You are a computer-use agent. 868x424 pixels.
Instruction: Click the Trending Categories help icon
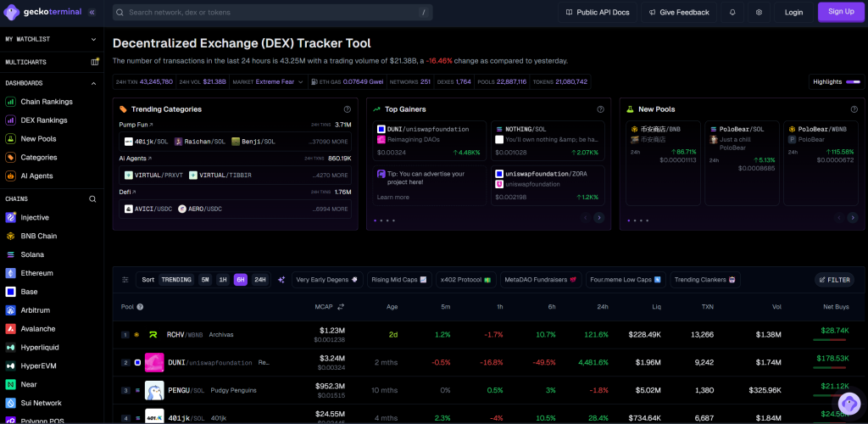(x=347, y=109)
